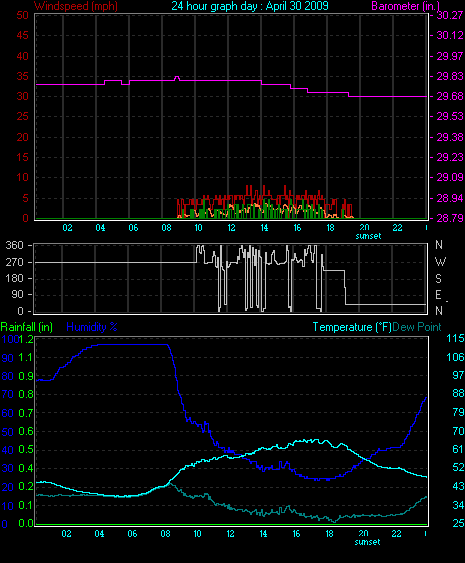Select the 29.23 barometer scale value

(x=450, y=157)
